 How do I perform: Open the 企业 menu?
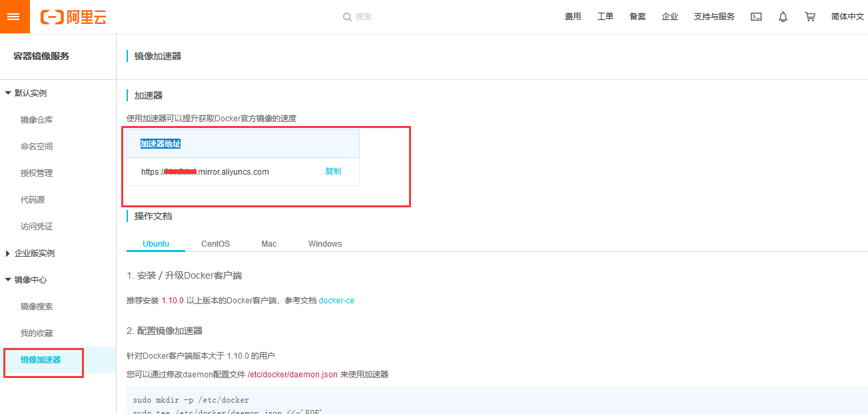(x=669, y=17)
